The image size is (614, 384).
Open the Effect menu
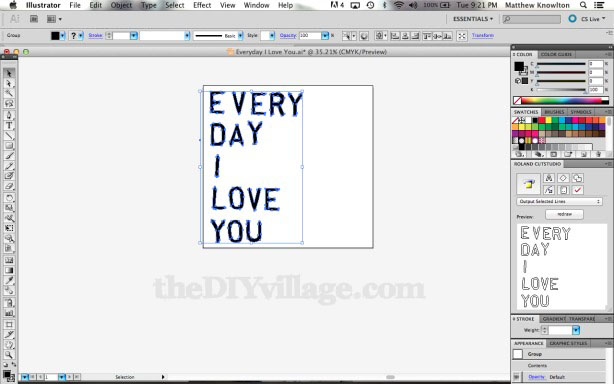(x=202, y=5)
